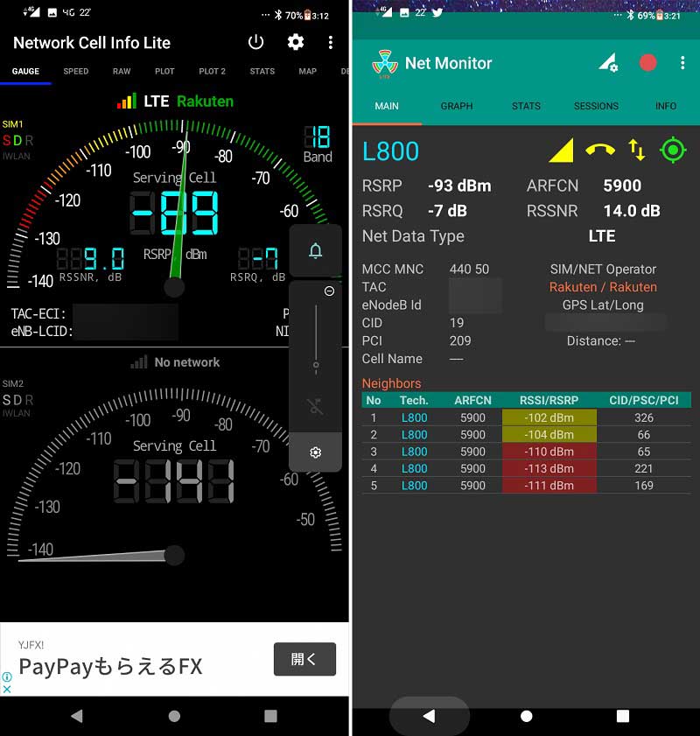Viewport: 700px width, 736px height.
Task: Tap the CID/PSC/PCI column header
Action: pyautogui.click(x=644, y=401)
